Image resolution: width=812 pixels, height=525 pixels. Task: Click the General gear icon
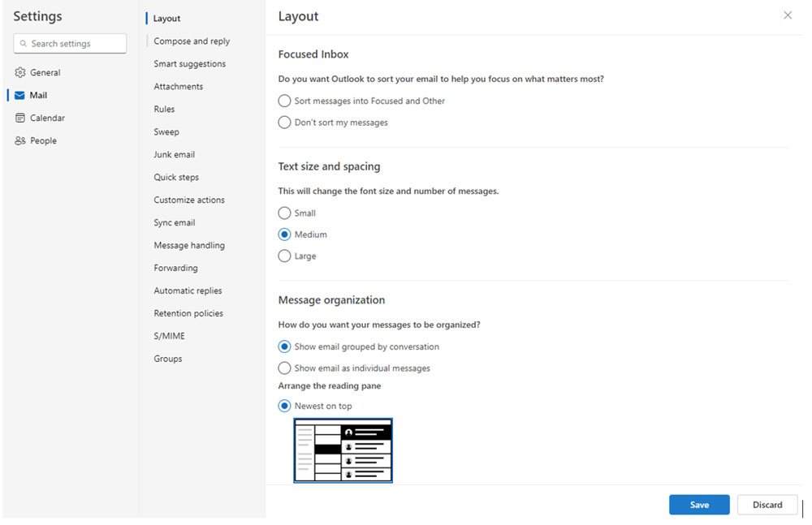[x=20, y=72]
